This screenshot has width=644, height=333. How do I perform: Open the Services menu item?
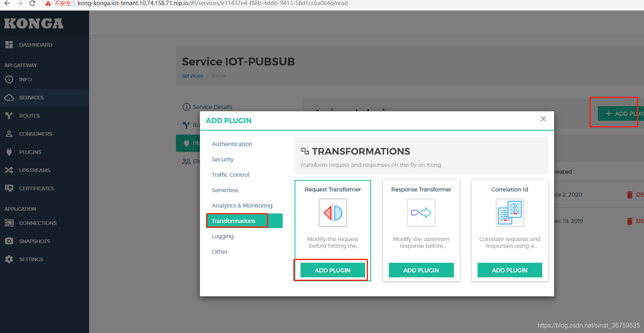coord(45,97)
